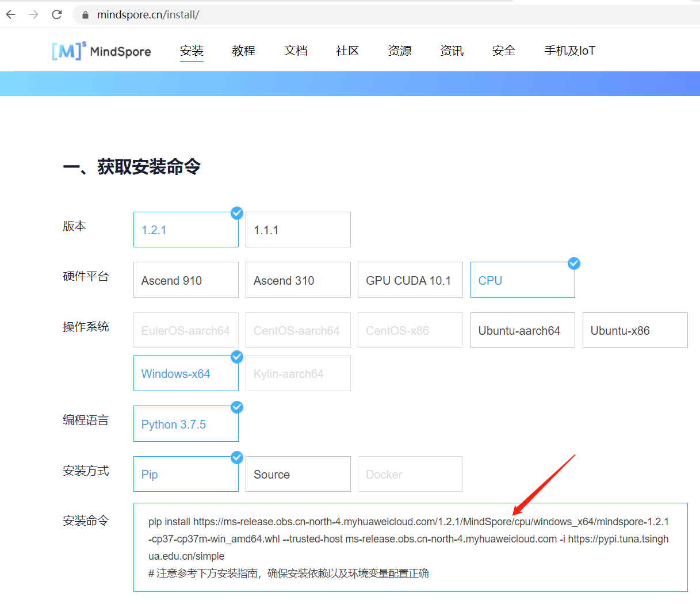This screenshot has width=700, height=604.
Task: Select Windows-x64 operating system
Action: 186,373
